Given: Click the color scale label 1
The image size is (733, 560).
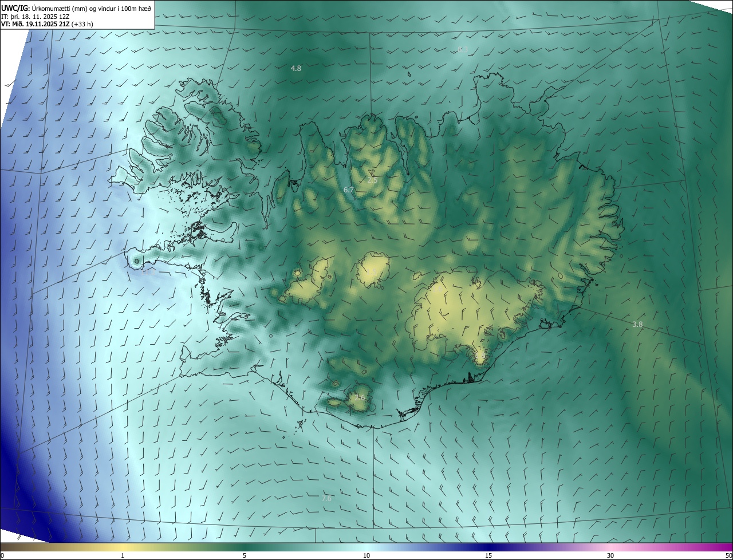Looking at the screenshot, I should [123, 556].
